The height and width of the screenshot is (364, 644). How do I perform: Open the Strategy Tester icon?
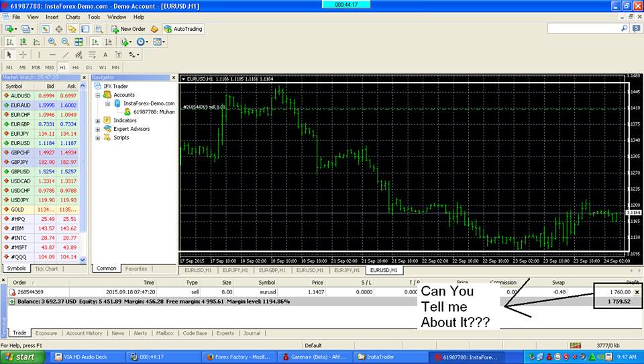pos(99,29)
